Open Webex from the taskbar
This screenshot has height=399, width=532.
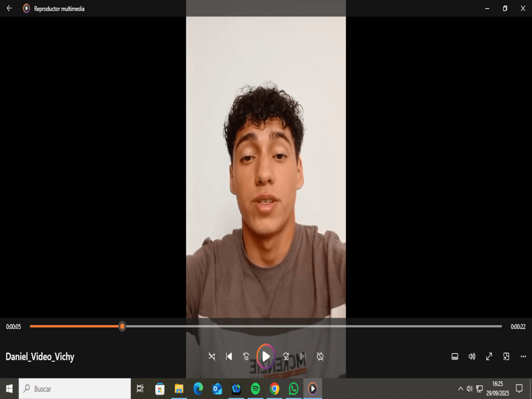(x=236, y=389)
